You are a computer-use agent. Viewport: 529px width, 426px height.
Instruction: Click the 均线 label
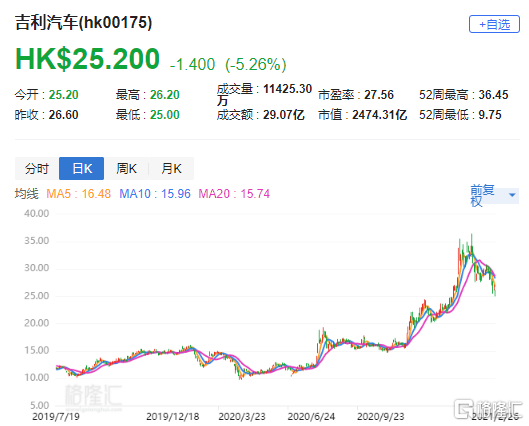pos(26,194)
